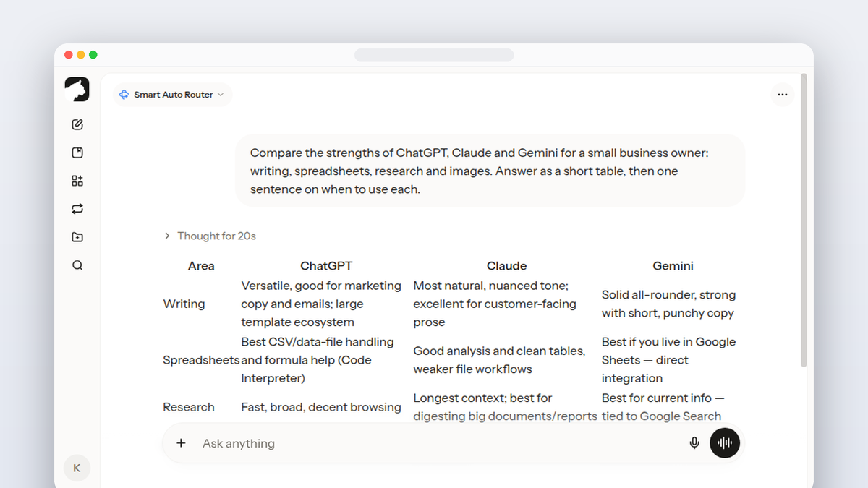Click the user prompt message bubble
Screen dimensions: 868x488
tap(490, 171)
